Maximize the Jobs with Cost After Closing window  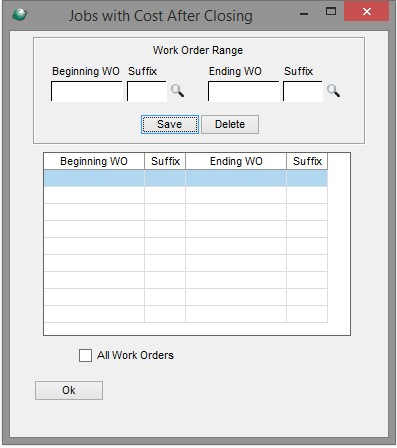tap(331, 12)
